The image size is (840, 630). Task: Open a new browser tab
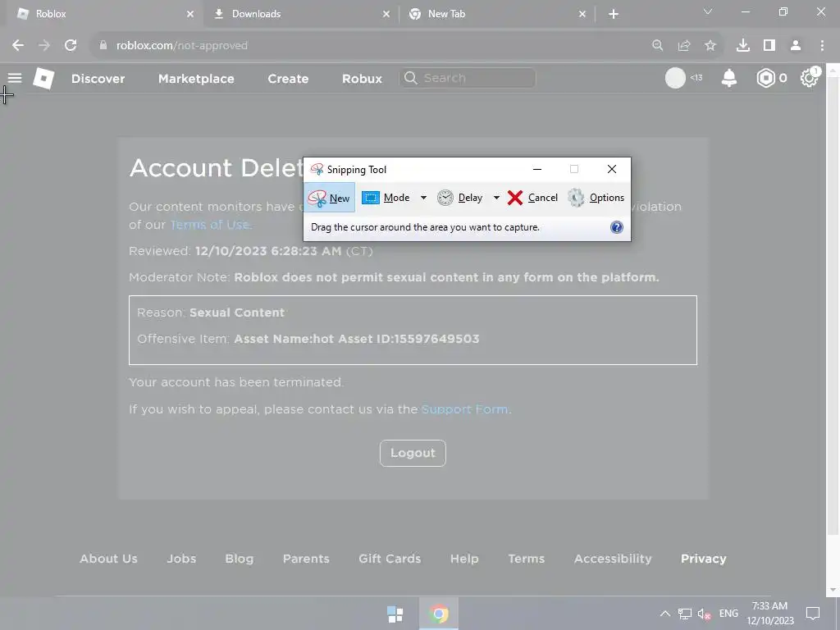(x=614, y=15)
